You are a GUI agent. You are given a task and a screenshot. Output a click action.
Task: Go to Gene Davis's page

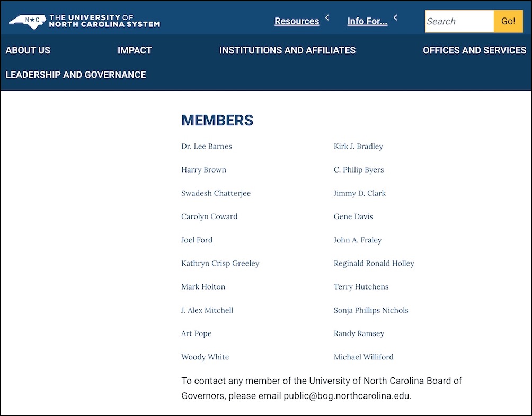[353, 217]
